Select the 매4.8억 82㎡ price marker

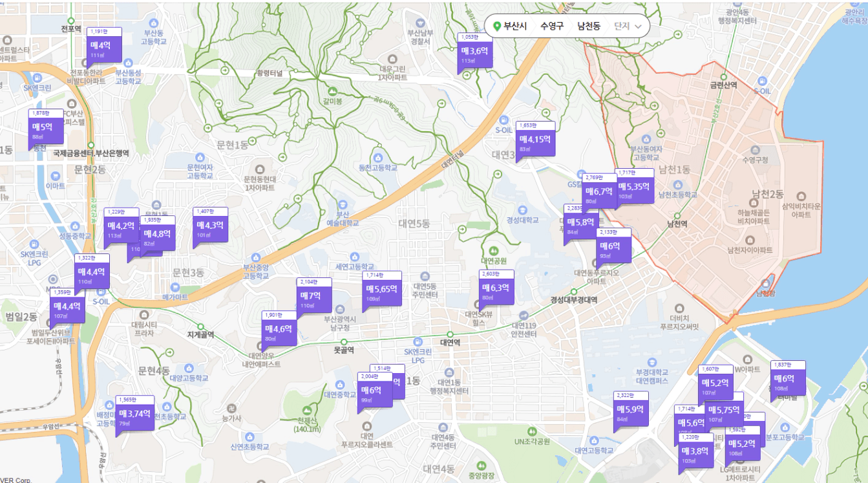pos(158,236)
